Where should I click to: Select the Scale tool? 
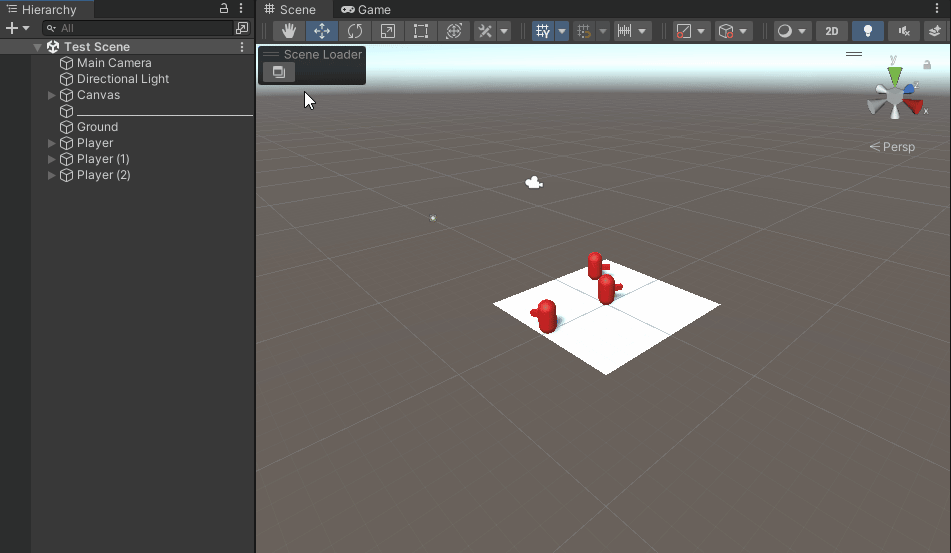[388, 31]
